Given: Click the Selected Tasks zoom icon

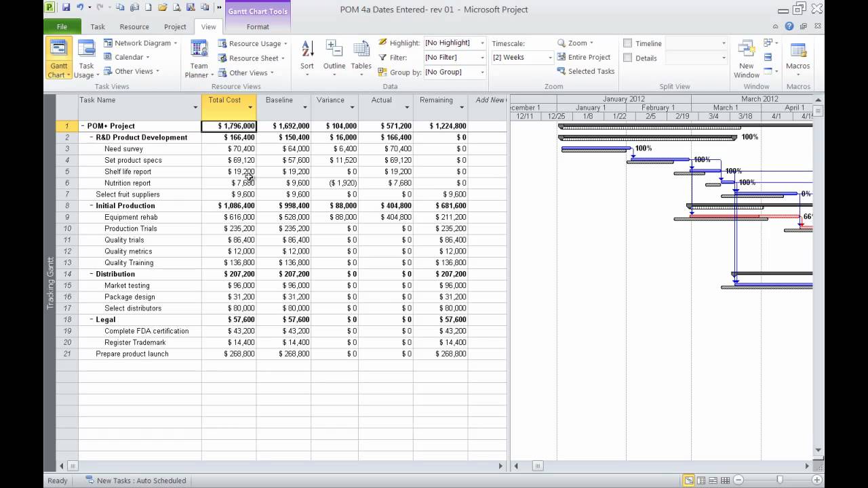Looking at the screenshot, I should [x=586, y=71].
